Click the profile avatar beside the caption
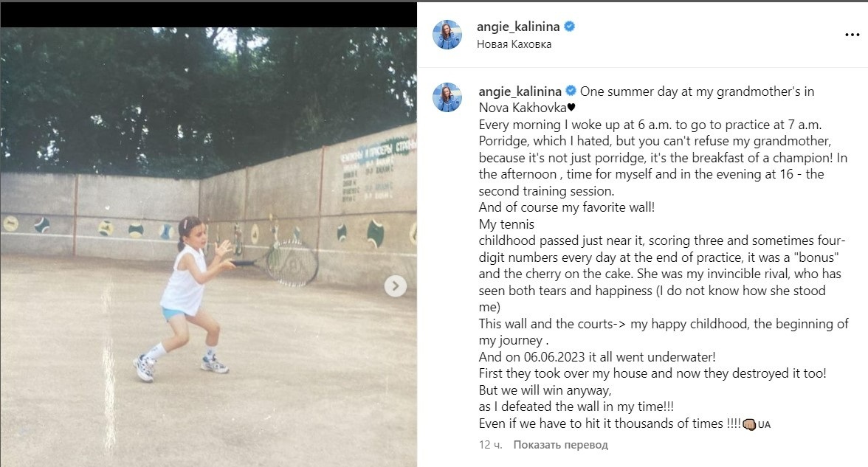 coord(447,97)
